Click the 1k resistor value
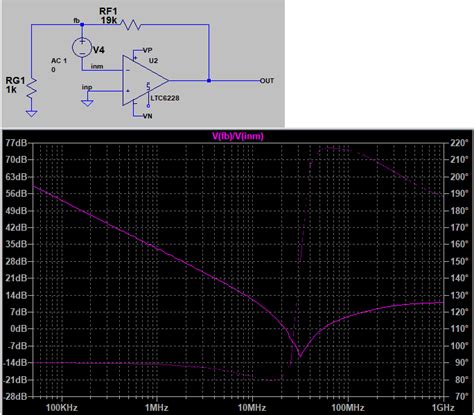Viewport: 474px width, 415px height. point(11,90)
